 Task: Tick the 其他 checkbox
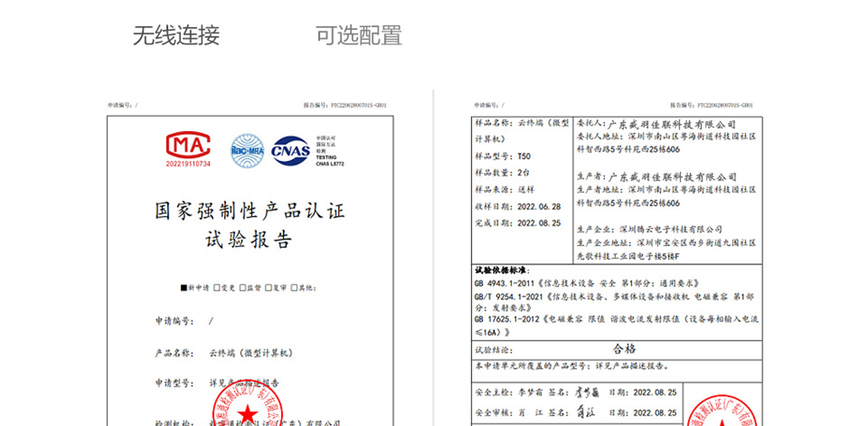(x=294, y=288)
